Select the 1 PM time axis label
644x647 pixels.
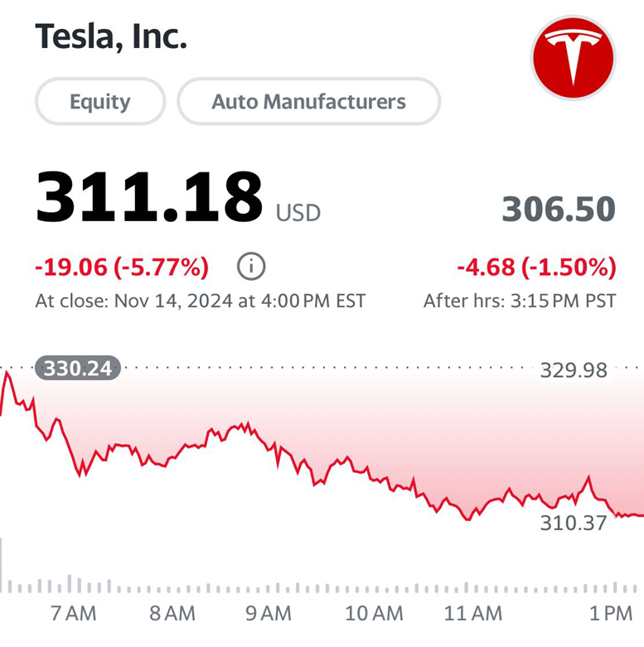pyautogui.click(x=611, y=613)
